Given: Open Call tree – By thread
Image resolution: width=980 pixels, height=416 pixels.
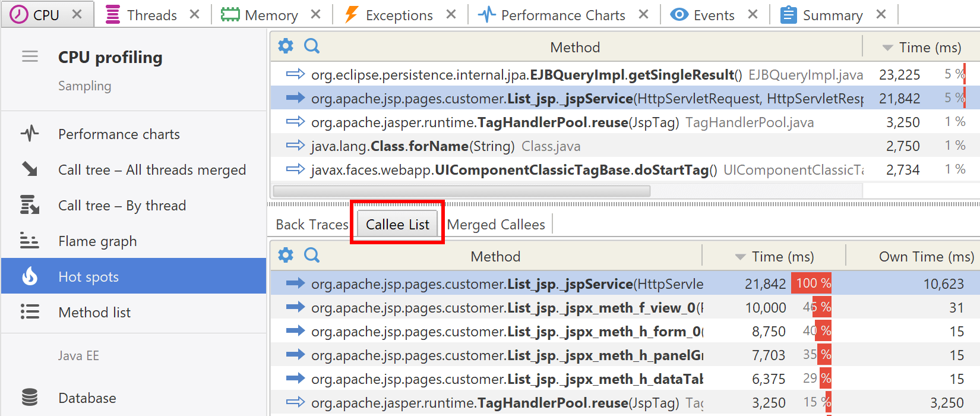Looking at the screenshot, I should (x=134, y=206).
